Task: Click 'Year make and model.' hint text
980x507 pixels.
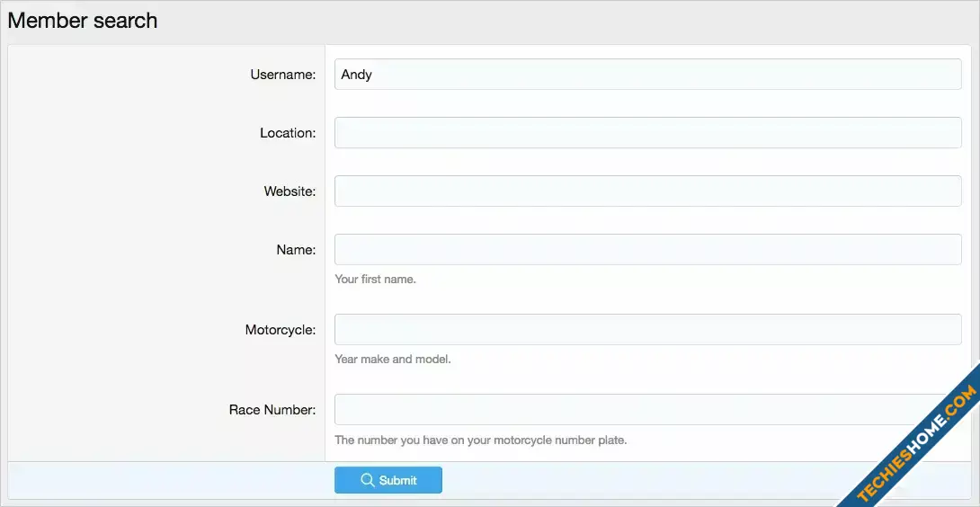Action: (392, 360)
